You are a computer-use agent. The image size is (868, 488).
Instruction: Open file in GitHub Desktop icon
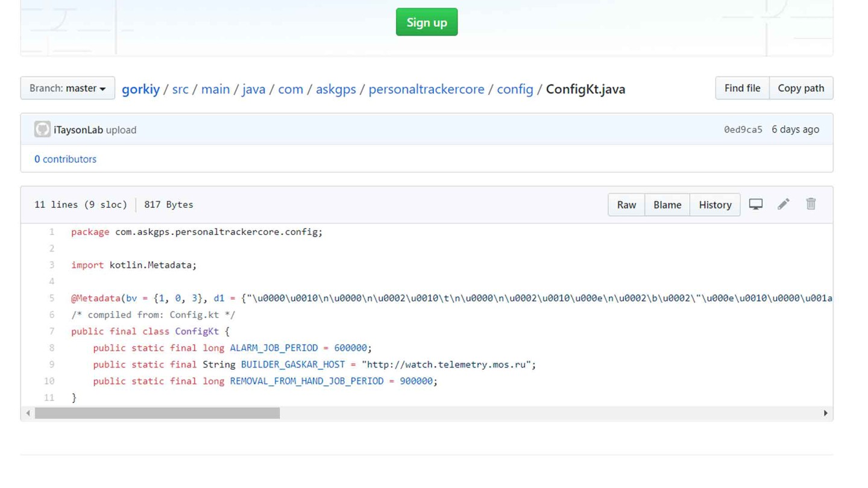(x=756, y=204)
